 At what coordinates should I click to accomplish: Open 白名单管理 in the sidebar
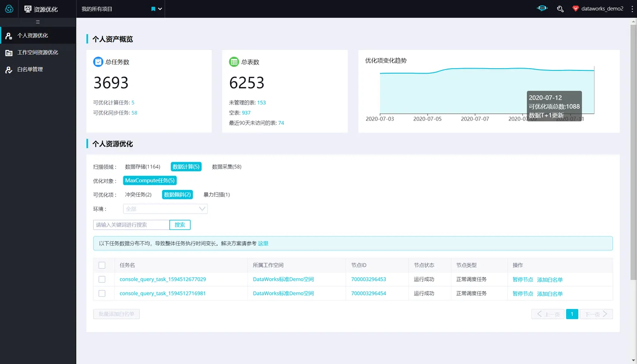tap(38, 70)
